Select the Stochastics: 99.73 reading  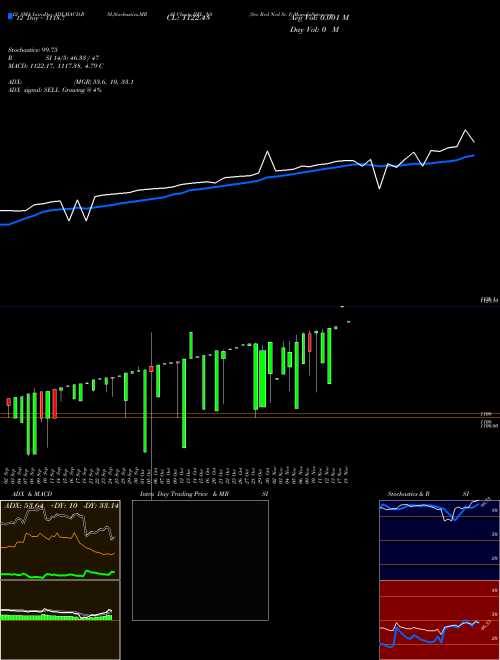(32, 50)
